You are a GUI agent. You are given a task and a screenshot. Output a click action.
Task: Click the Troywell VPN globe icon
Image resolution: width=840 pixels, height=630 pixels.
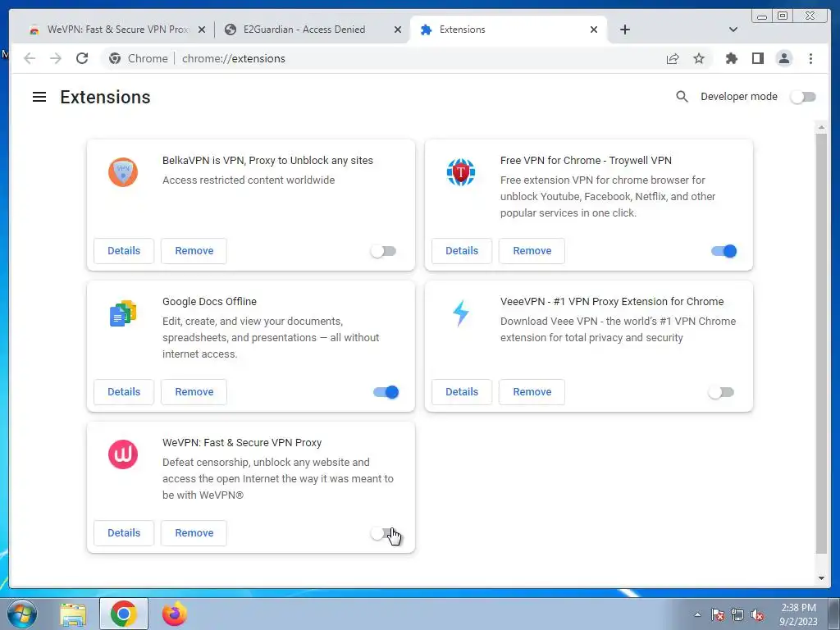pyautogui.click(x=461, y=172)
